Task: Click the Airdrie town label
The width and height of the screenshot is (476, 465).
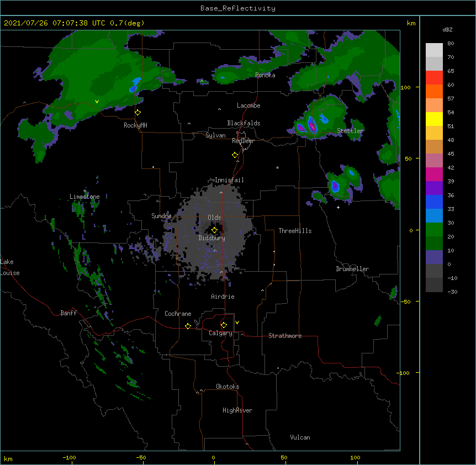Action: (223, 297)
